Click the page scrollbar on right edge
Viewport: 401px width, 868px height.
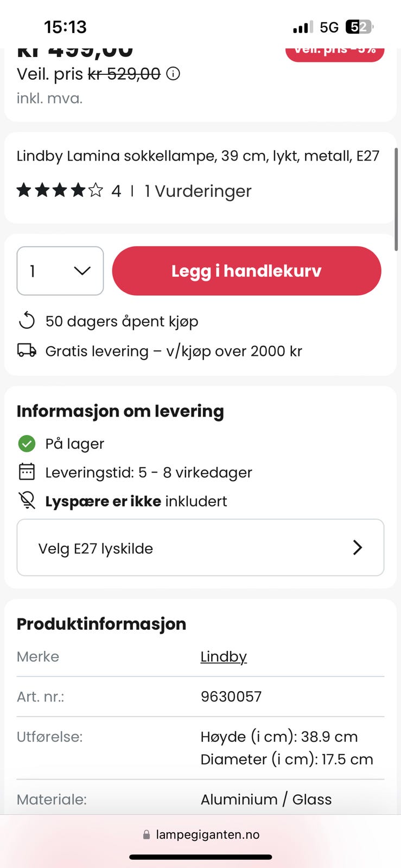[397, 199]
